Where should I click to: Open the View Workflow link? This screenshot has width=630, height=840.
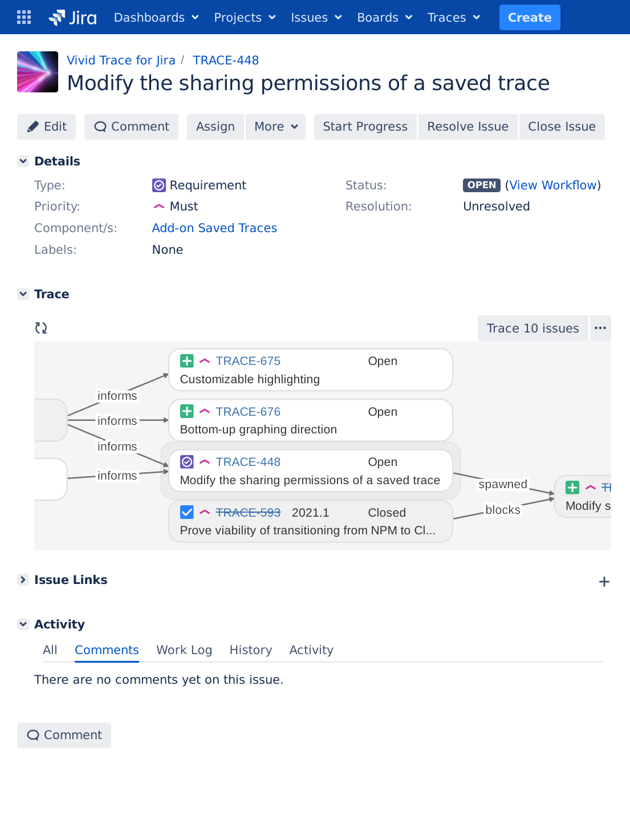(x=552, y=185)
